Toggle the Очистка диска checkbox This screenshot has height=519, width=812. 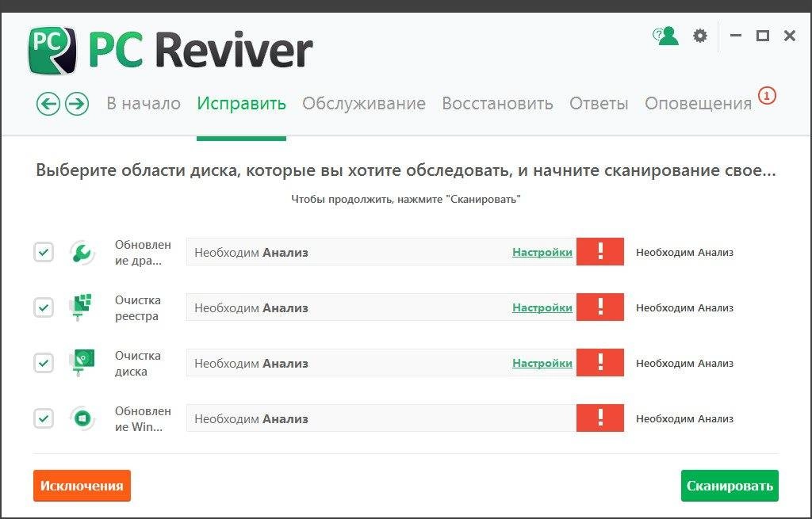(x=44, y=363)
